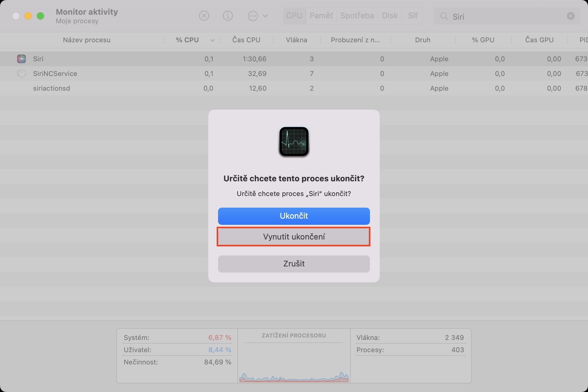Click the stop process X icon
Viewport: 588px width, 392px height.
[x=204, y=16]
